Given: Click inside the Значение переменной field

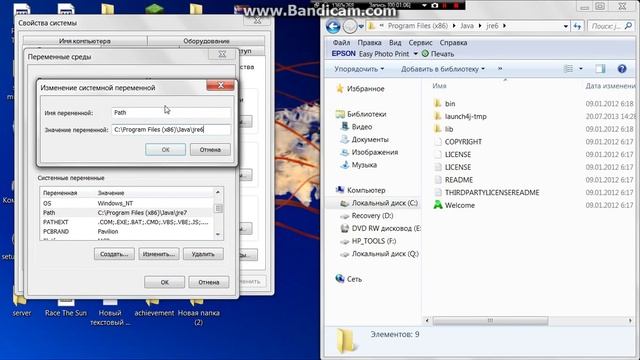Looking at the screenshot, I should coord(171,129).
